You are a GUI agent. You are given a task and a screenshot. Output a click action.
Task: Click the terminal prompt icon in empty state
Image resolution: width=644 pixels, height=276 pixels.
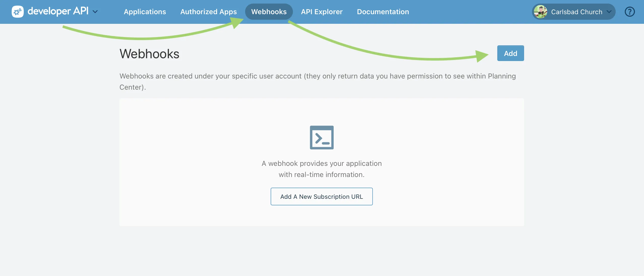coord(321,137)
